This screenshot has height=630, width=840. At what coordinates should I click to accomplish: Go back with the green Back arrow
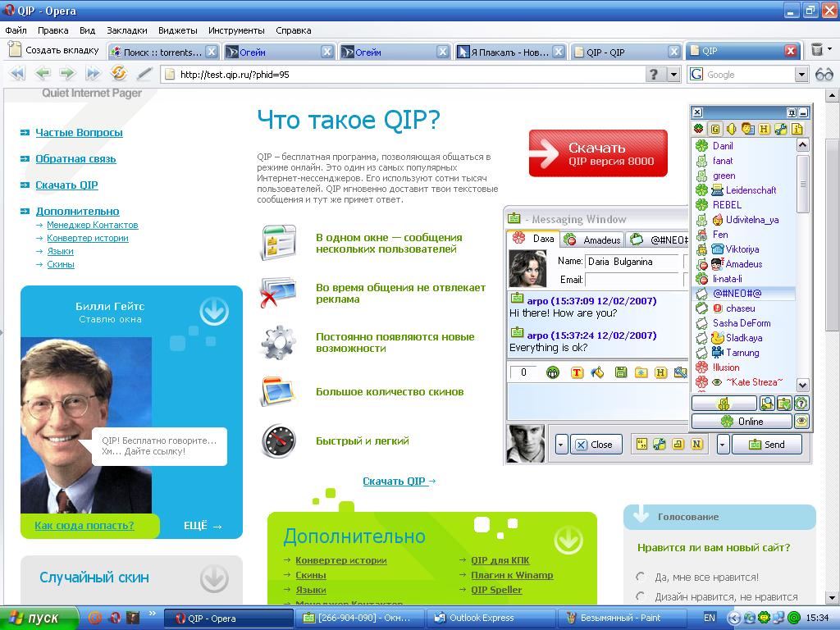(43, 73)
